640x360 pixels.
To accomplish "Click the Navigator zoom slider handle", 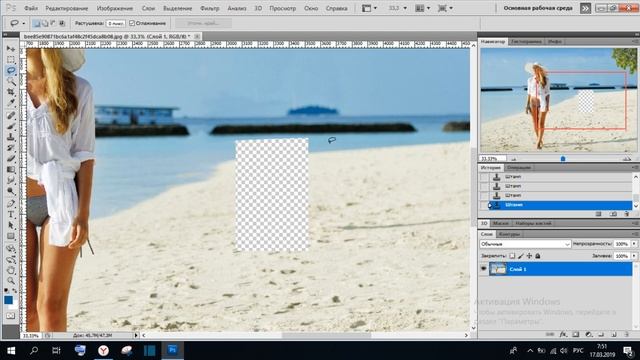I will click(563, 159).
